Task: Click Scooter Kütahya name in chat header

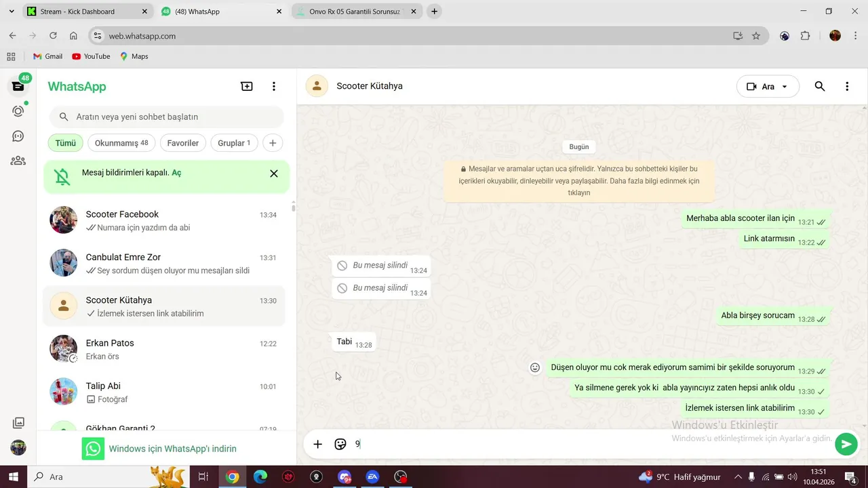Action: coord(370,86)
